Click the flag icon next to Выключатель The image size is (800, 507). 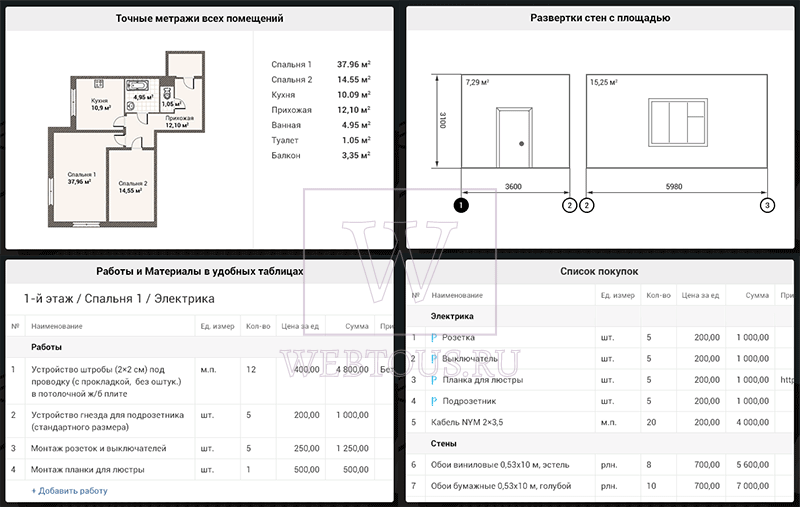(434, 359)
